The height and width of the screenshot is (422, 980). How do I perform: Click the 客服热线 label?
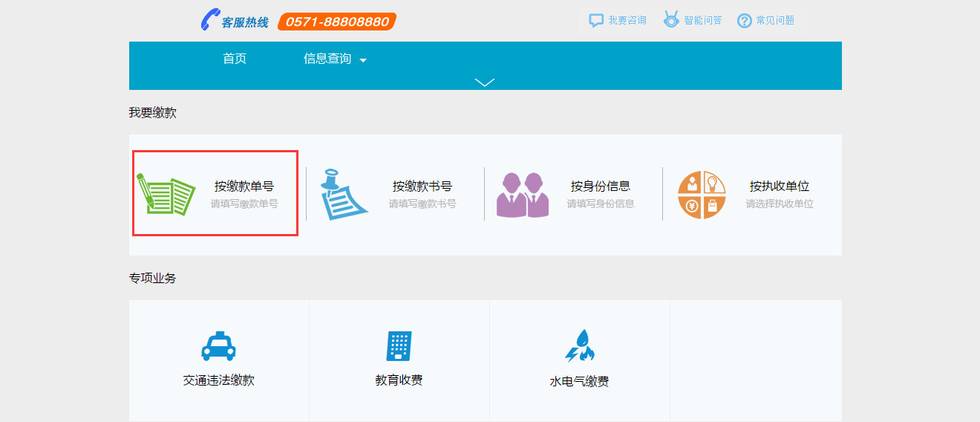coord(245,22)
